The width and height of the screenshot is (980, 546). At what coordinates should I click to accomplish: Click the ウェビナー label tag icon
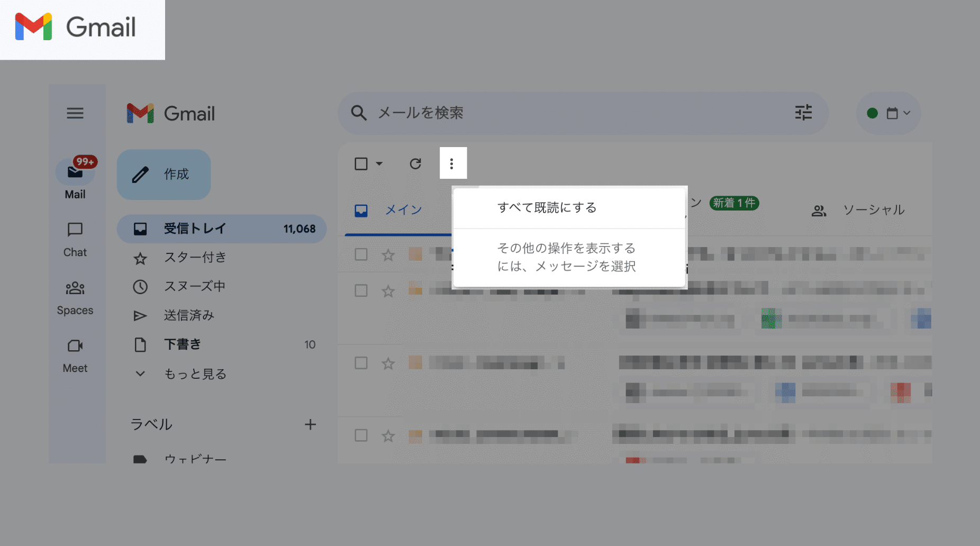tap(140, 459)
